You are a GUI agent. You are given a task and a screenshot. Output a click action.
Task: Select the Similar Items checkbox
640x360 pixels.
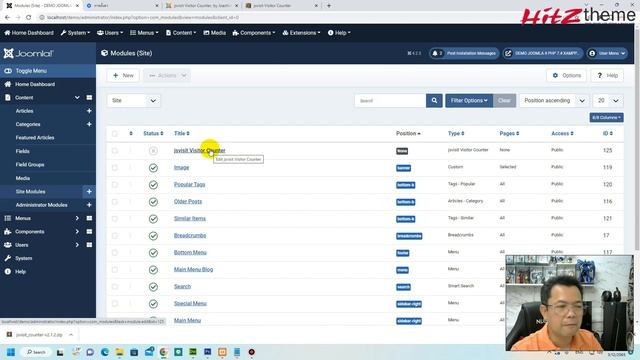[115, 219]
